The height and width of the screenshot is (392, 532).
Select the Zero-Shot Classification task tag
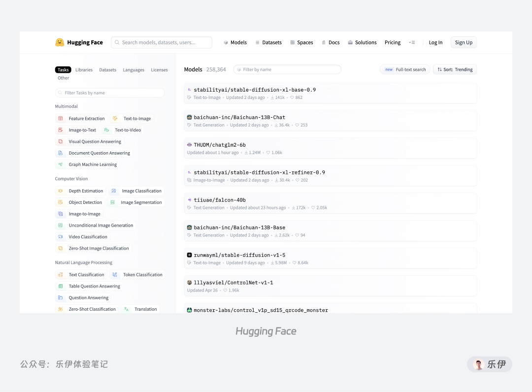(87, 309)
